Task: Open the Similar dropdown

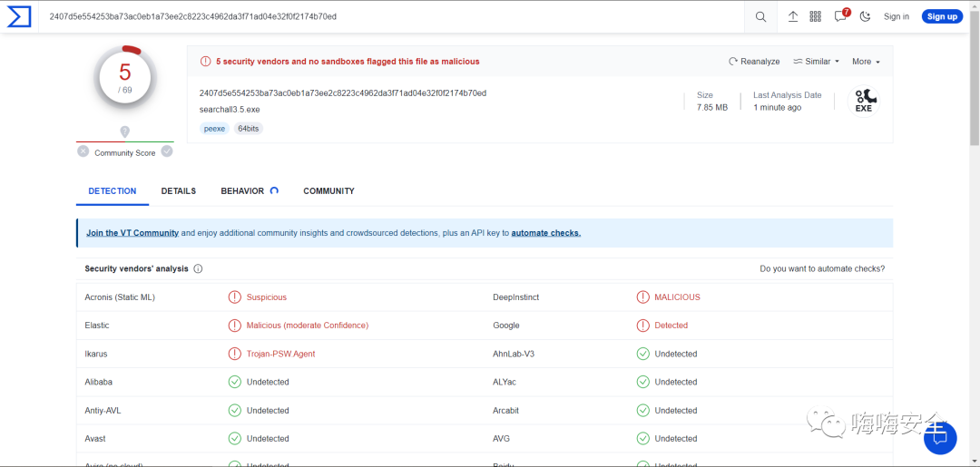Action: point(817,61)
